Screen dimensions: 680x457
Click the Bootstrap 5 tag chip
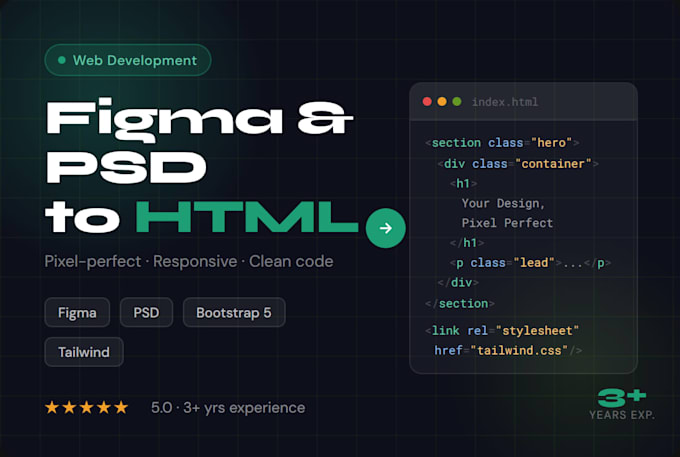(x=234, y=312)
